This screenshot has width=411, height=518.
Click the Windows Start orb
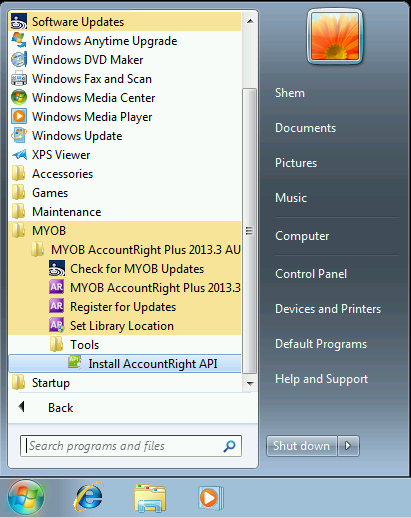tap(26, 497)
